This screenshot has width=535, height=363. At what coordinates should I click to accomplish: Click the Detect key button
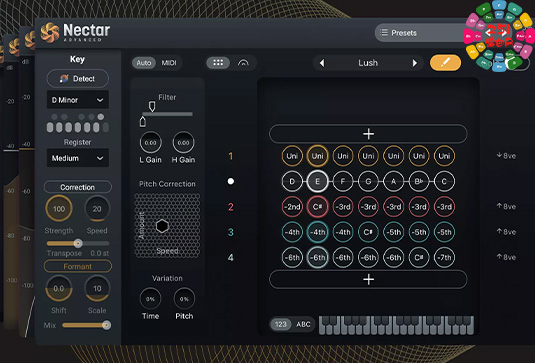coord(77,79)
